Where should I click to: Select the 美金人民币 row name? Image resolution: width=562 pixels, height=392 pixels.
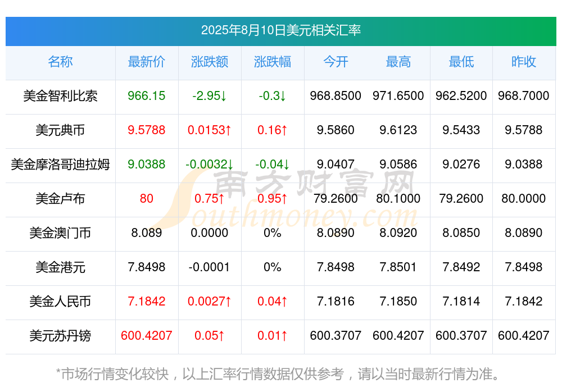[60, 302]
